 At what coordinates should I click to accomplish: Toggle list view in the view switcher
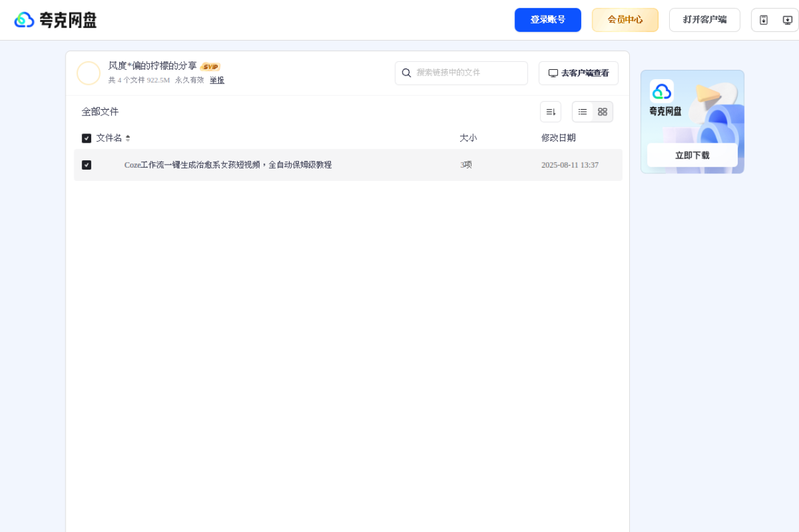pyautogui.click(x=582, y=112)
